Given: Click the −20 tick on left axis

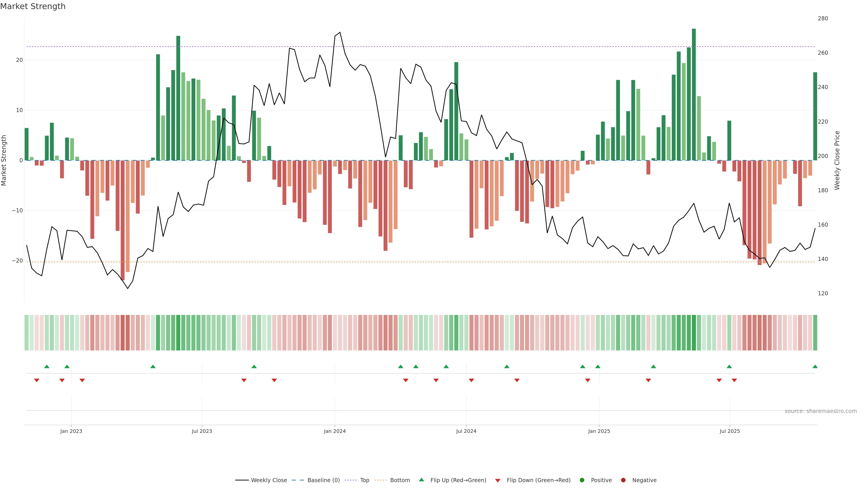Looking at the screenshot, I should coord(17,261).
